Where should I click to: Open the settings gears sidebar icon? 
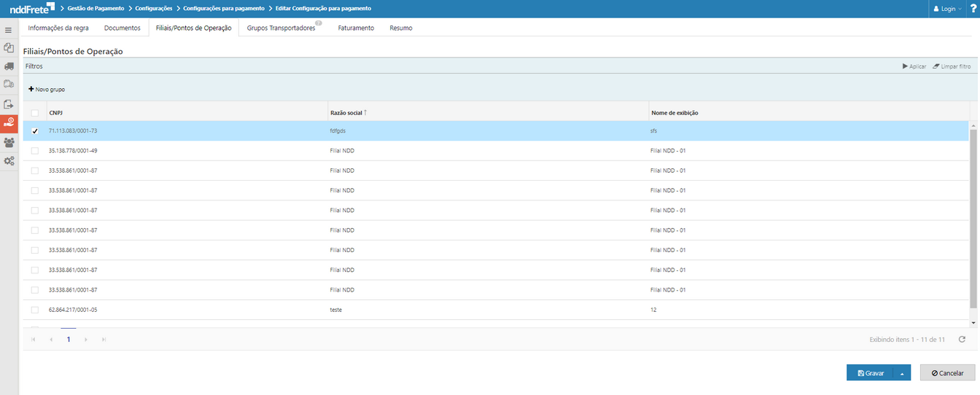click(x=9, y=161)
